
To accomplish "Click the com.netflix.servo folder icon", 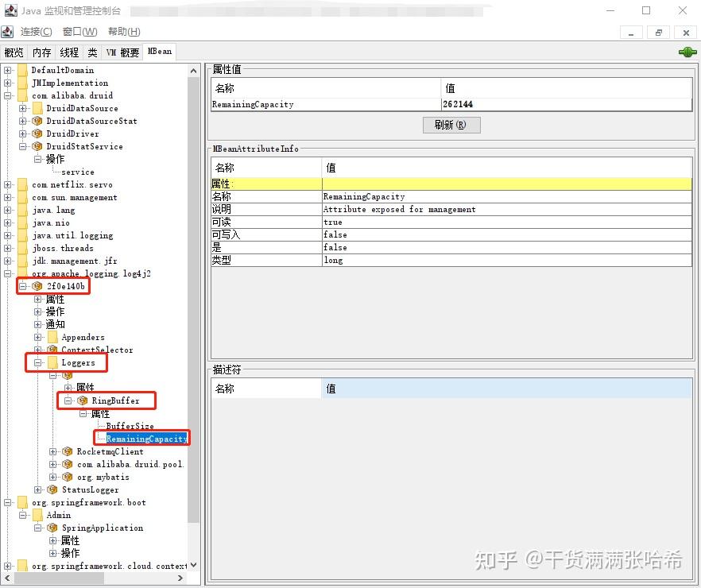I will tap(22, 184).
